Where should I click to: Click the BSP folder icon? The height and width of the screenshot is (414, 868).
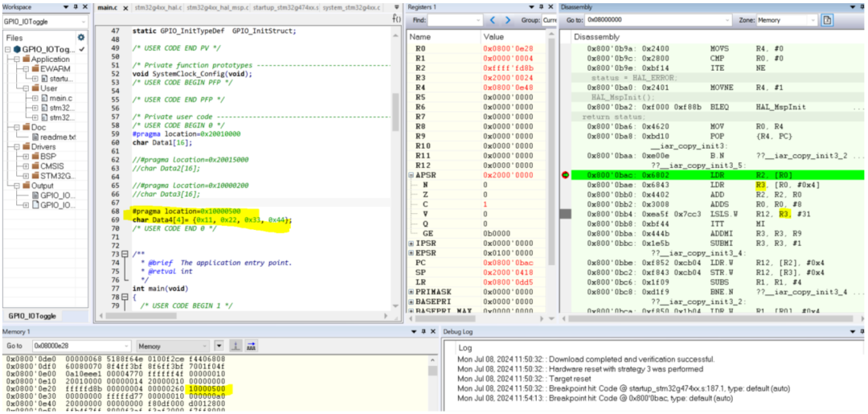click(x=35, y=156)
